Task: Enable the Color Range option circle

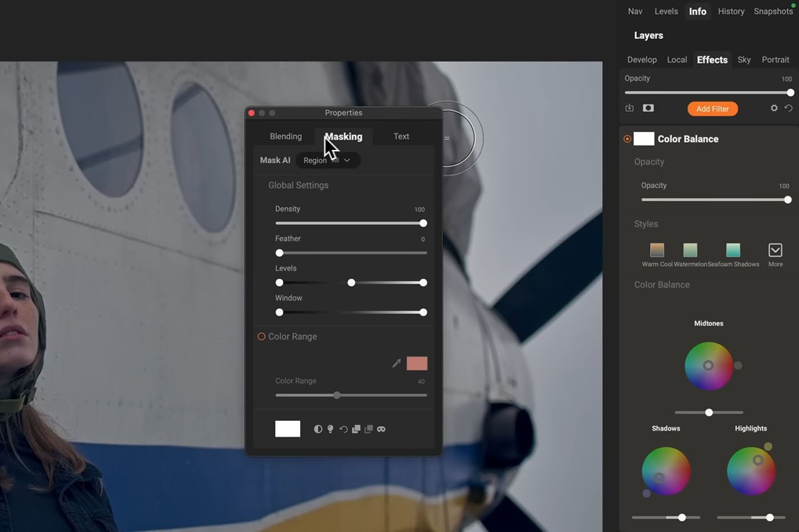Action: tap(261, 336)
